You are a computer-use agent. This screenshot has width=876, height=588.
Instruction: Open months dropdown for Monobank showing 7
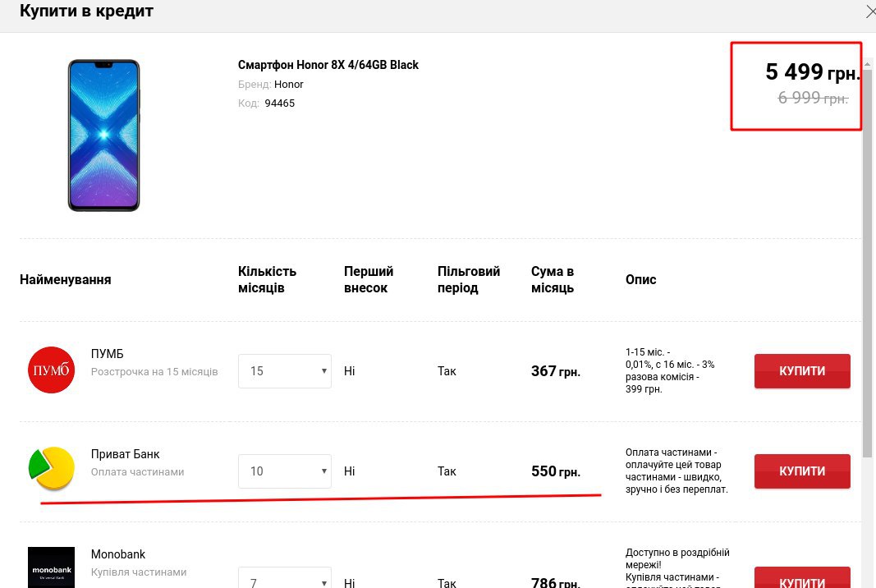[285, 578]
